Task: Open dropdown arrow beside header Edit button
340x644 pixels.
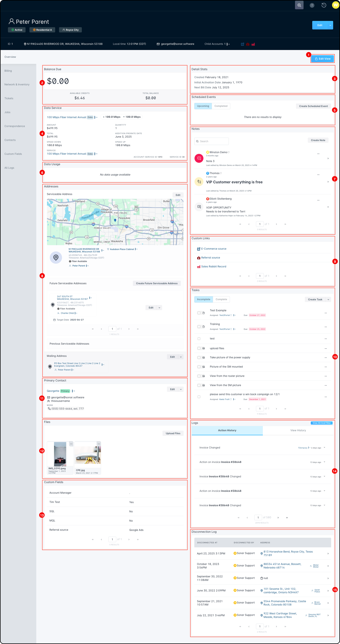Action: (x=330, y=25)
